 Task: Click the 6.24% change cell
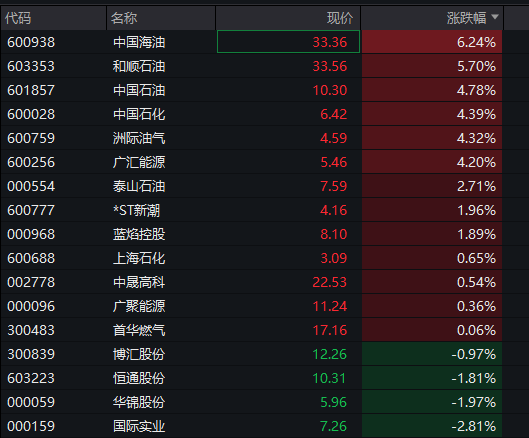[432, 42]
